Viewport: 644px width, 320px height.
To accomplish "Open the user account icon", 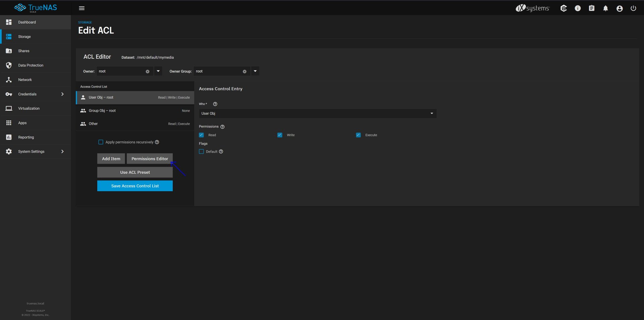I will [x=620, y=8].
